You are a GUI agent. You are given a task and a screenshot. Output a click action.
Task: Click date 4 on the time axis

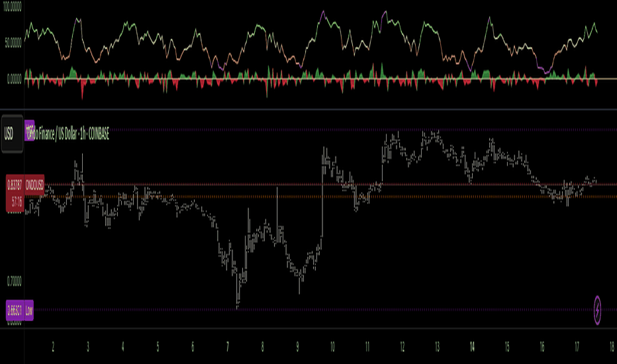click(122, 347)
